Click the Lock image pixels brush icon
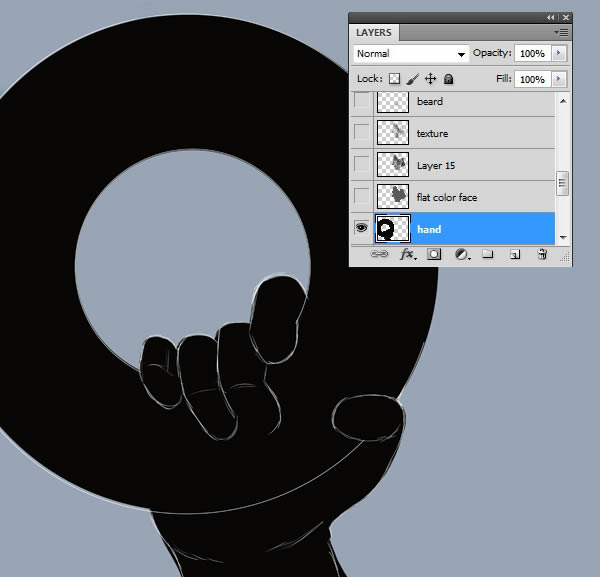The image size is (600, 577). (x=412, y=79)
